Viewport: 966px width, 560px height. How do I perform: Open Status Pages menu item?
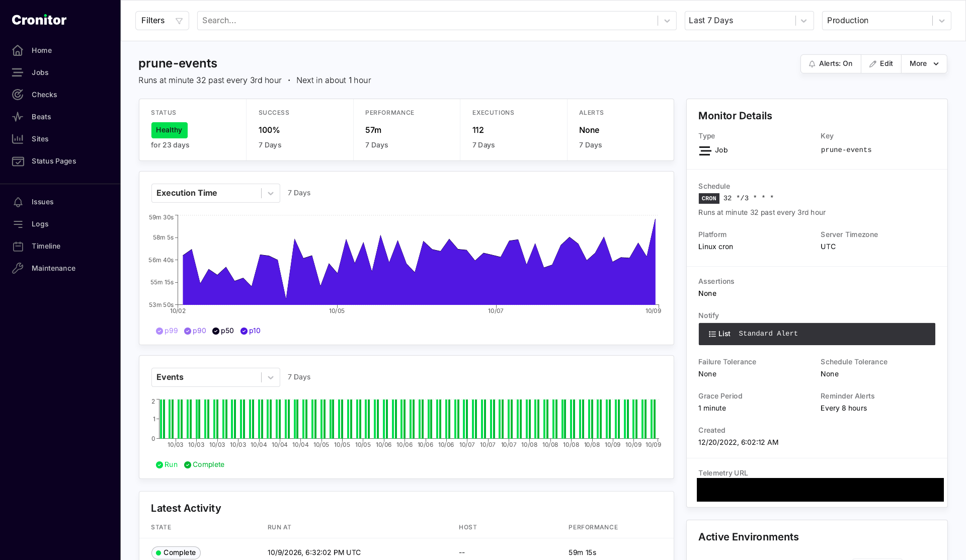coord(54,161)
